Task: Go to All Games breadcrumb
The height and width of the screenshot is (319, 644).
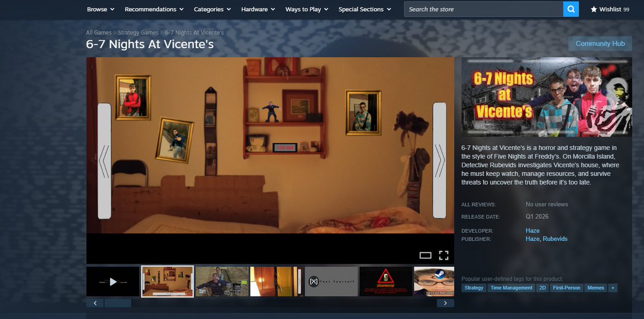Action: 99,33
